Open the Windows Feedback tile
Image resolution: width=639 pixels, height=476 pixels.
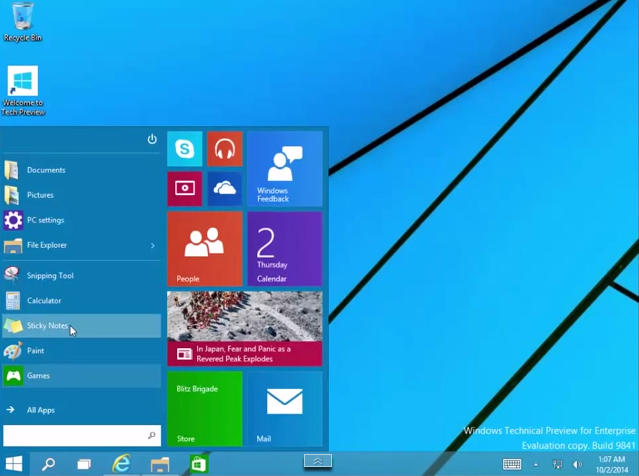(x=285, y=169)
